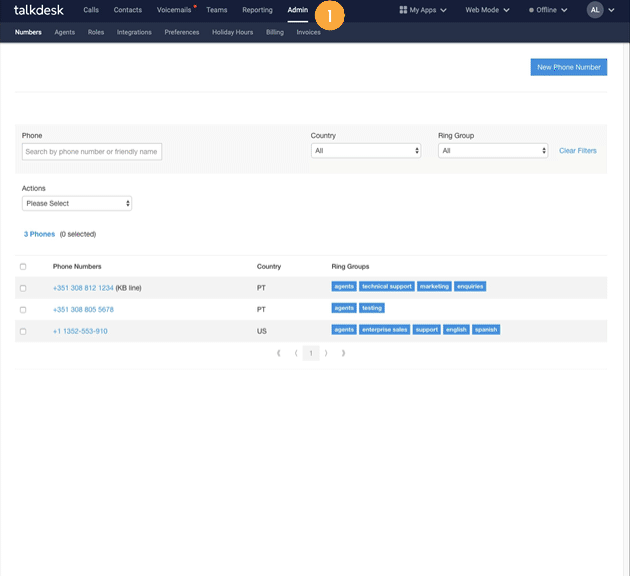Open the AL user avatar menu
630x576 pixels.
pos(595,10)
